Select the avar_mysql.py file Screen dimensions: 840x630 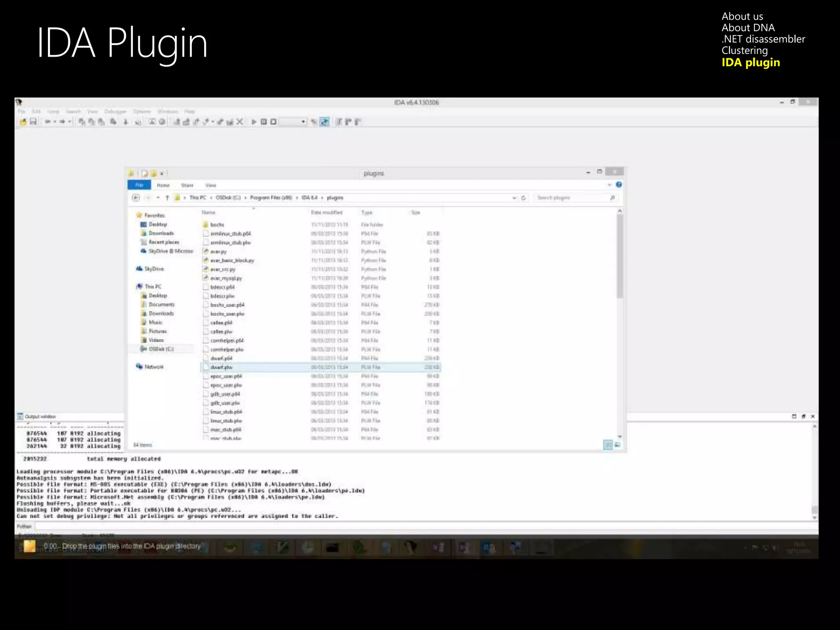pyautogui.click(x=223, y=278)
